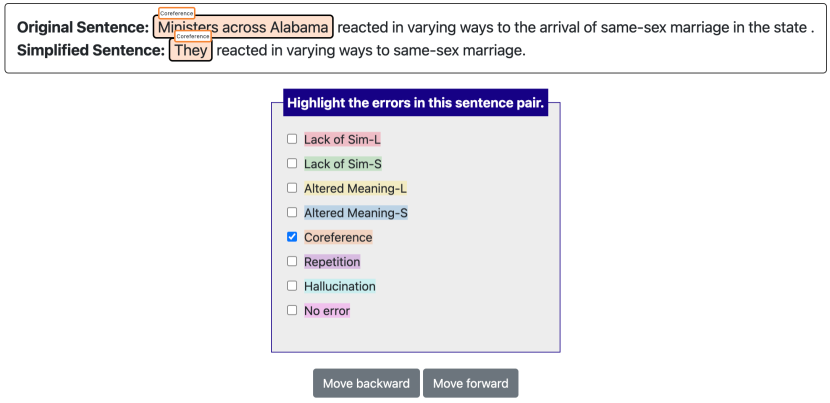The height and width of the screenshot is (403, 830).
Task: Click the highlighted 'They' span
Action: click(191, 50)
